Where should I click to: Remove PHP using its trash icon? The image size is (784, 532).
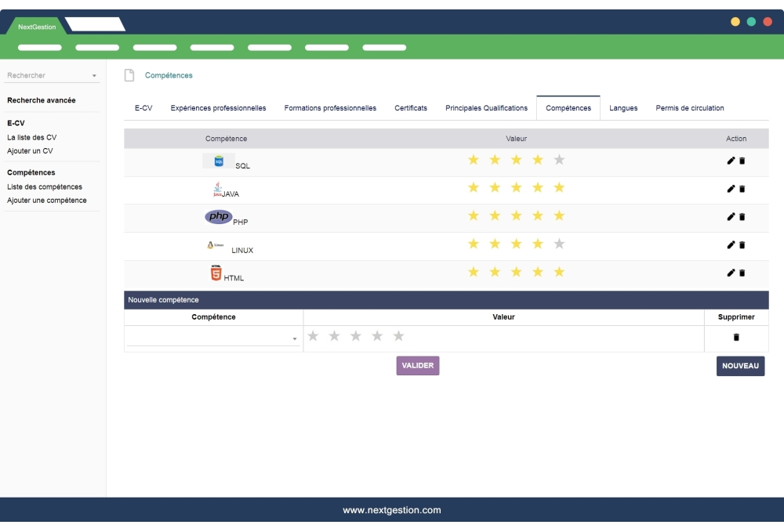742,216
